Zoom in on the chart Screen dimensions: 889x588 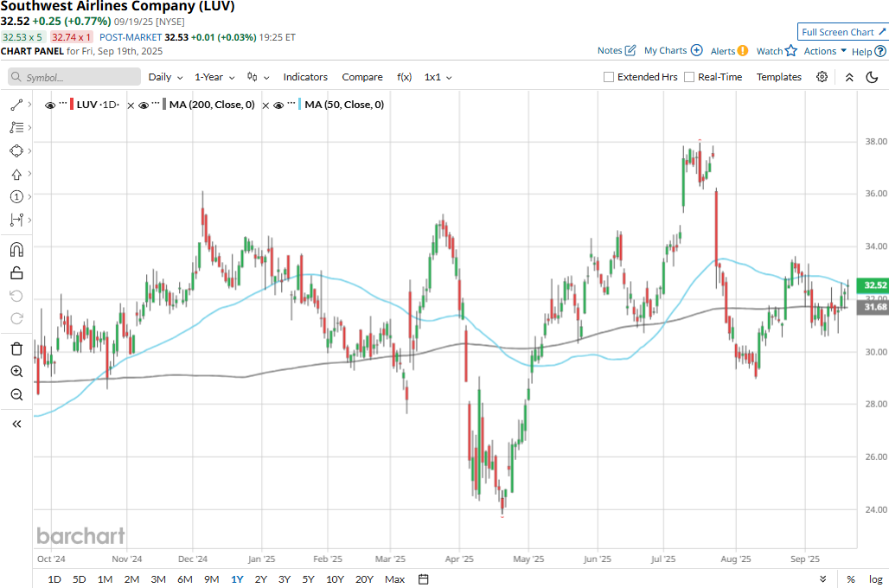[16, 372]
